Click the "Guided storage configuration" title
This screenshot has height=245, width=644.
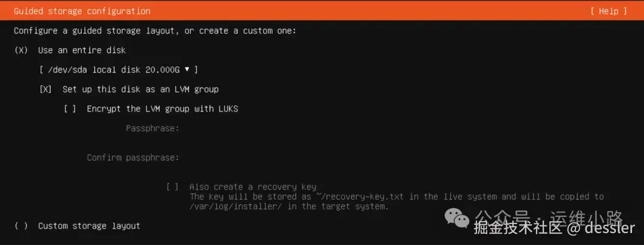tap(82, 11)
